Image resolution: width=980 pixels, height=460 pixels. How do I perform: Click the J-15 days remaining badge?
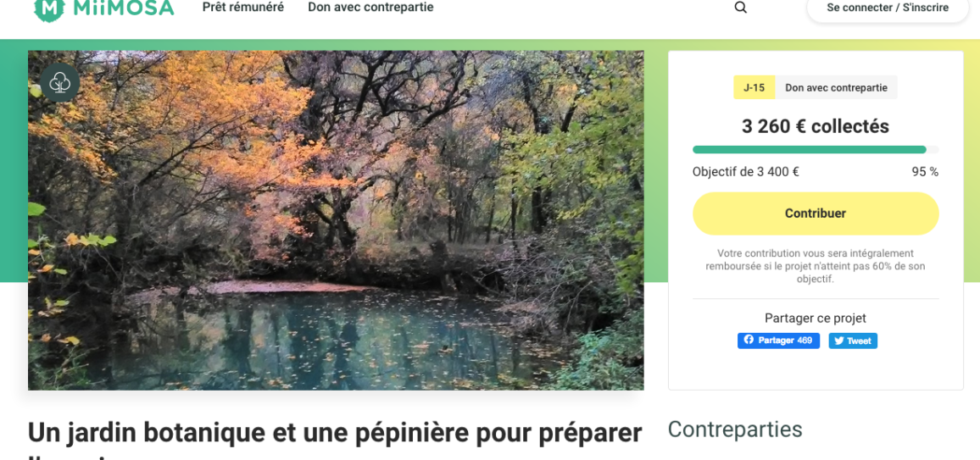(x=754, y=88)
